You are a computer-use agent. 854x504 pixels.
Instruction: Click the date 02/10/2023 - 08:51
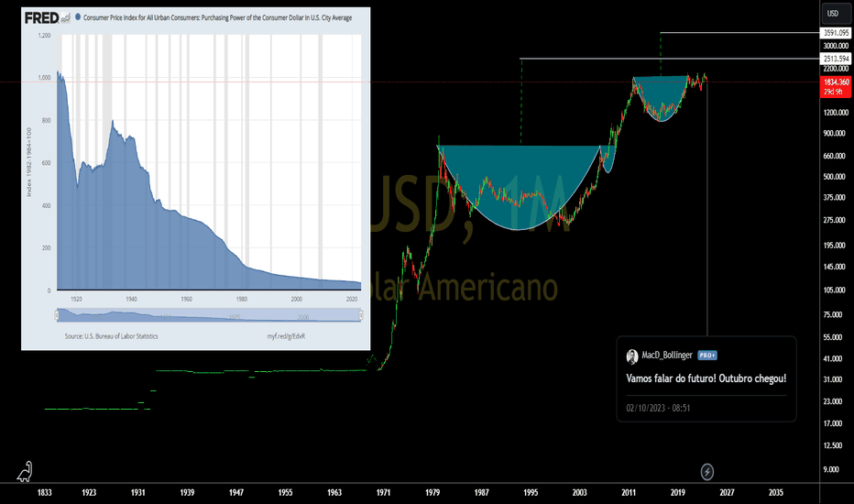pyautogui.click(x=658, y=408)
